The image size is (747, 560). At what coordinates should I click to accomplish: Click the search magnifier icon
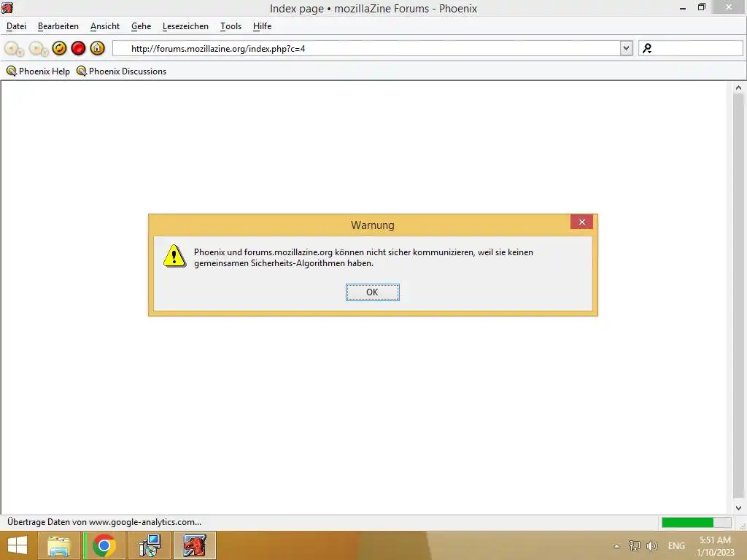(x=647, y=48)
